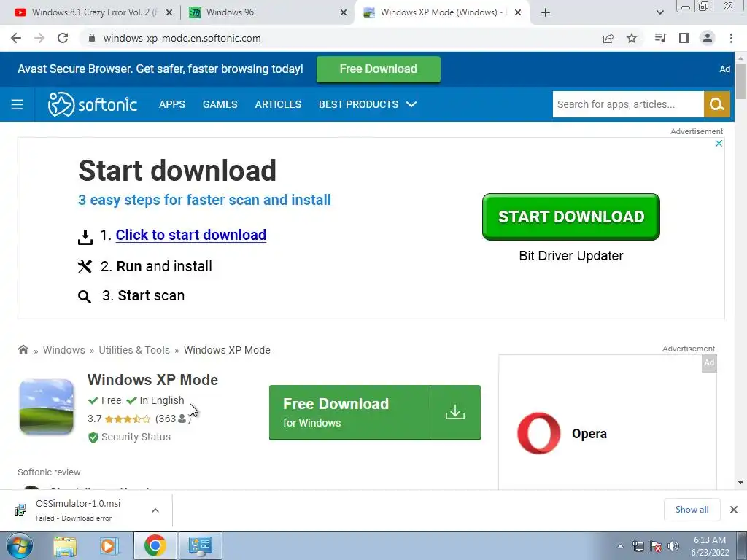Open Softonic hamburger menu

point(18,104)
